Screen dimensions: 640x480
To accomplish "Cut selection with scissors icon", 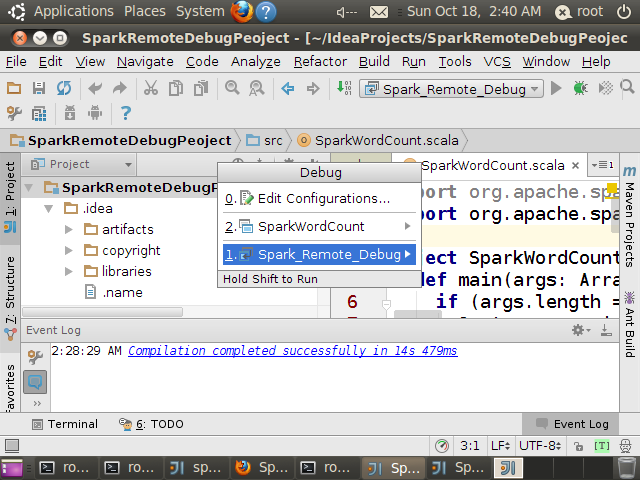I will [151, 88].
